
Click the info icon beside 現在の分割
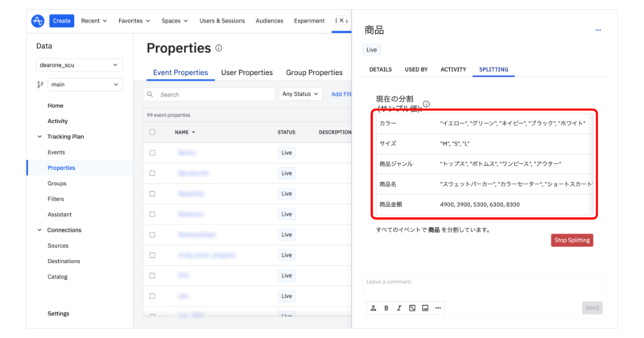coord(426,103)
